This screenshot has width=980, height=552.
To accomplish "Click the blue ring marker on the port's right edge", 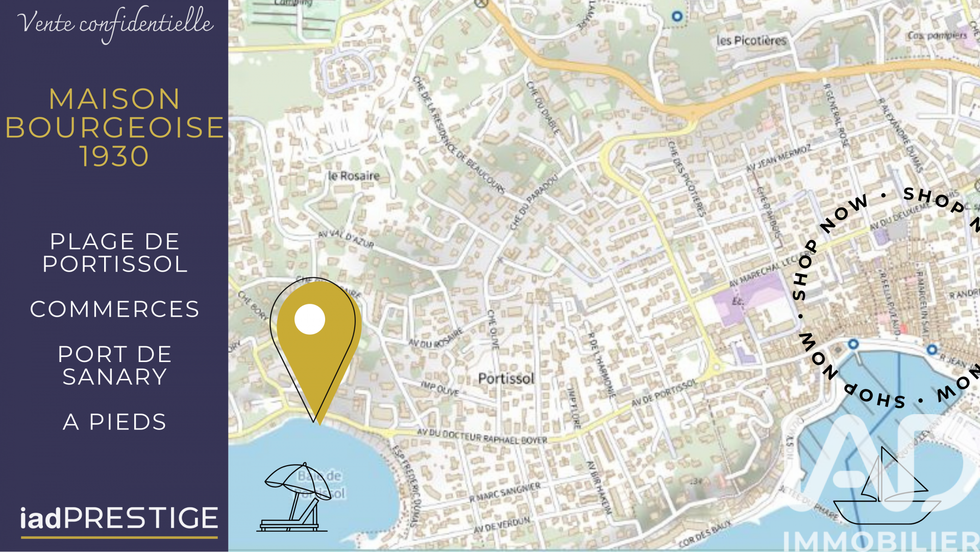I will (932, 349).
